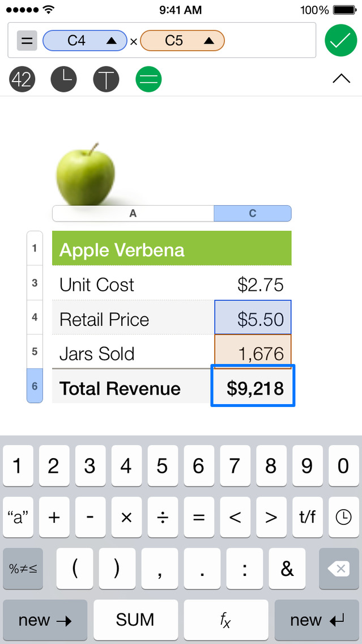Switch to the numeric 42 keyboard

[22, 79]
